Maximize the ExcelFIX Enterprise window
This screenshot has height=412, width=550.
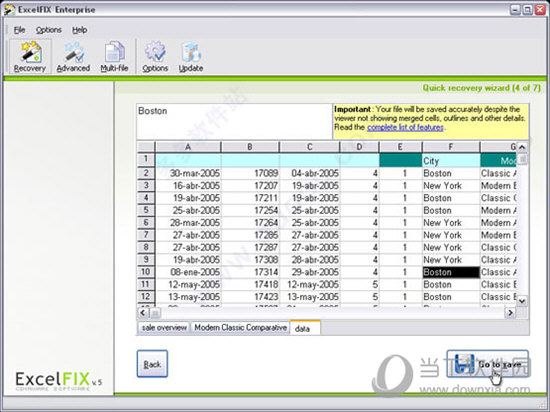click(x=527, y=10)
